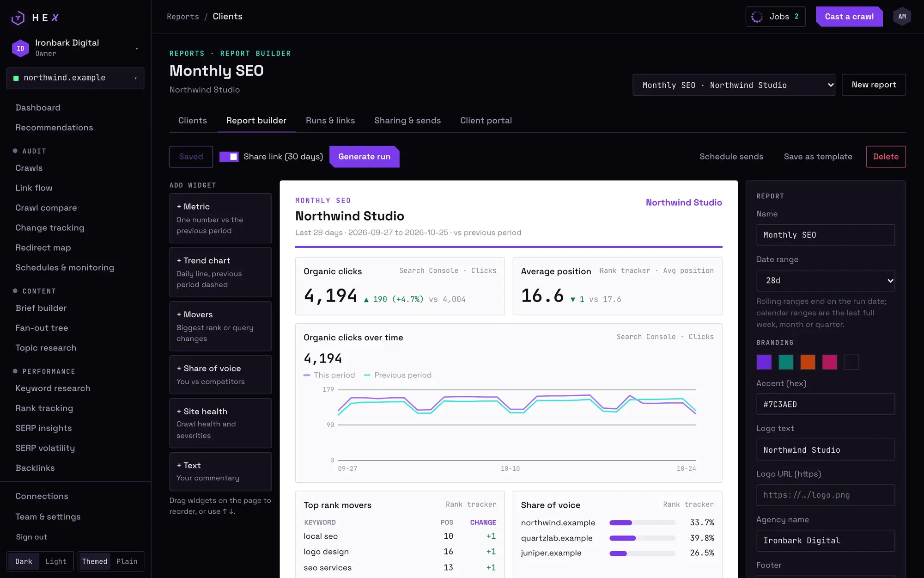Click the Generate run button
Image resolution: width=924 pixels, height=578 pixels.
[x=364, y=157]
